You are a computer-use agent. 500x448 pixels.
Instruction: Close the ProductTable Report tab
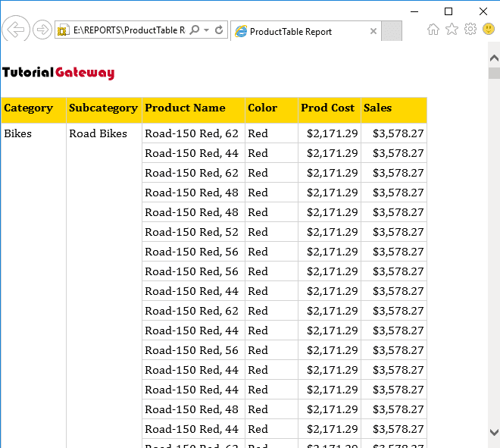pyautogui.click(x=373, y=31)
